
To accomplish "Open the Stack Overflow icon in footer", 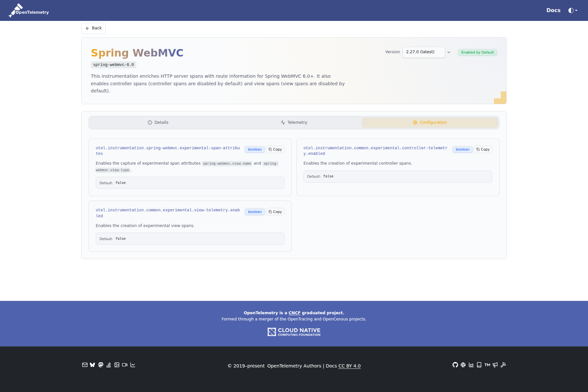I will coord(109,365).
